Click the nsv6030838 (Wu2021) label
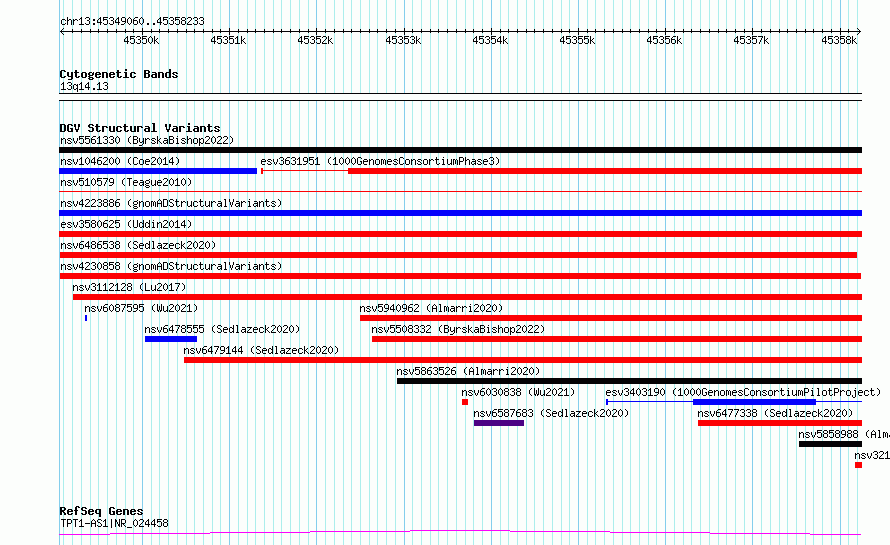The height and width of the screenshot is (545, 890). click(x=518, y=392)
